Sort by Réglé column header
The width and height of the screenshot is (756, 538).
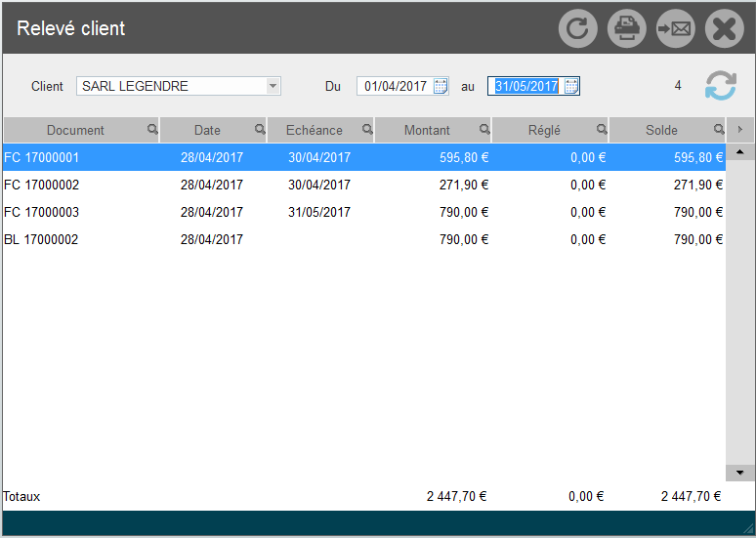tap(544, 130)
